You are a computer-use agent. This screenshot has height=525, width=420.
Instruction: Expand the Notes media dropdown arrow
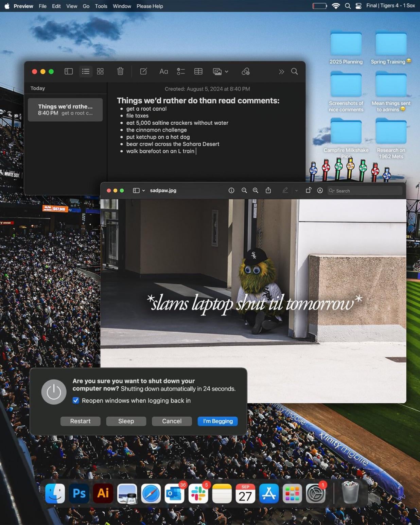[227, 72]
